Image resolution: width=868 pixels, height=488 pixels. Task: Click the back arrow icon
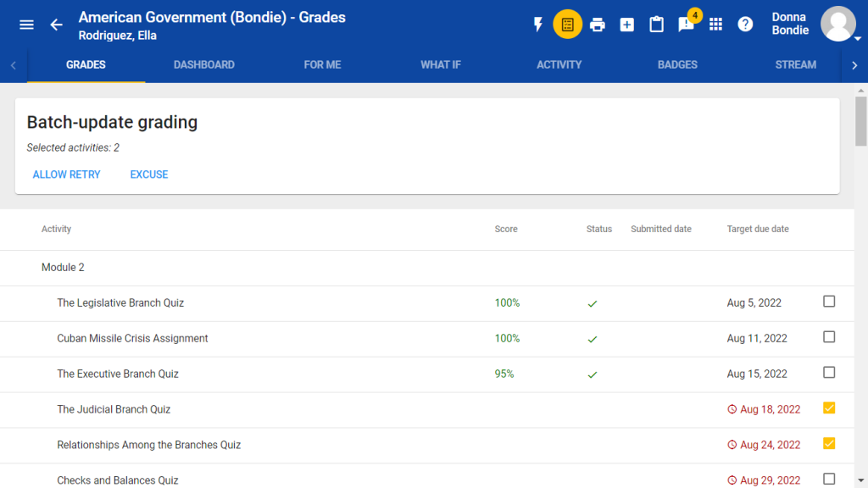(x=56, y=25)
